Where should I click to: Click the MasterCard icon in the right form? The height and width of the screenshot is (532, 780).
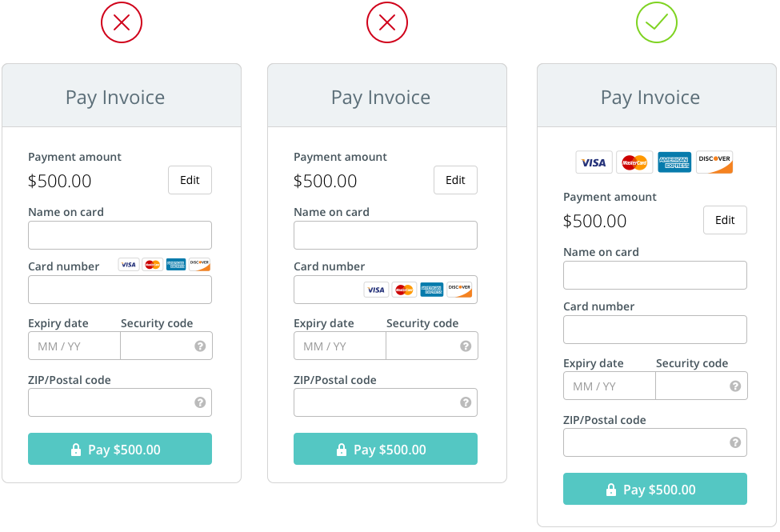point(634,162)
